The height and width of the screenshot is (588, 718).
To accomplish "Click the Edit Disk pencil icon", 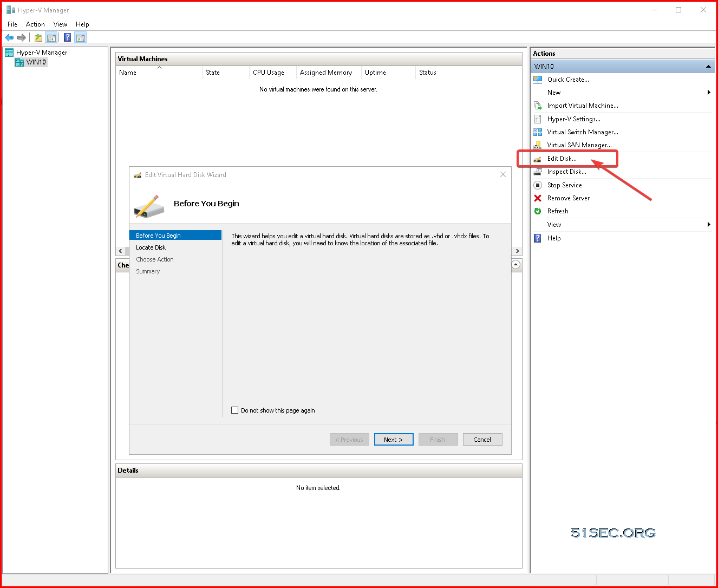I will (538, 159).
